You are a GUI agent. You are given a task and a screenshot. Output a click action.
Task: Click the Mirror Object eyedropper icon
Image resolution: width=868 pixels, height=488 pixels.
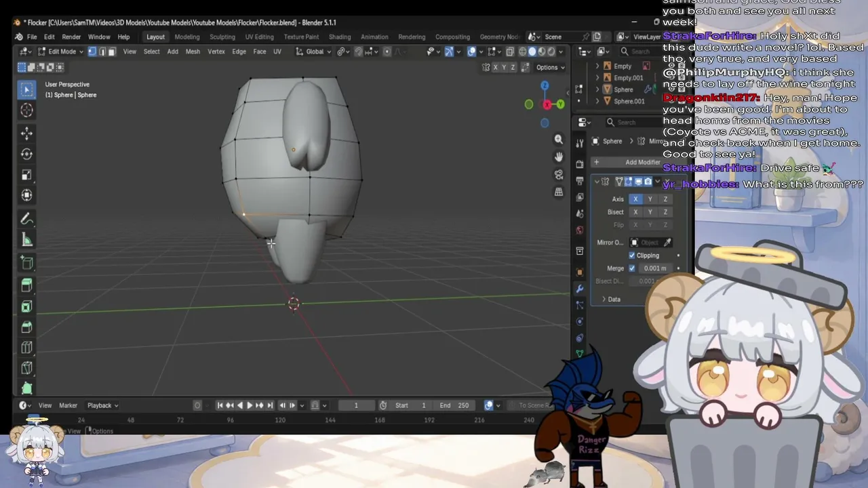point(667,243)
